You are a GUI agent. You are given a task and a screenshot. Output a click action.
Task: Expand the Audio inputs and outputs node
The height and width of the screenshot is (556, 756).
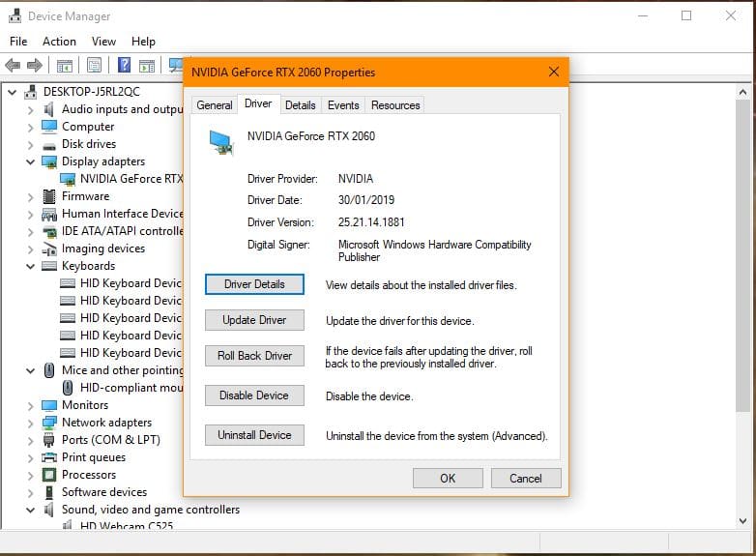[x=30, y=110]
